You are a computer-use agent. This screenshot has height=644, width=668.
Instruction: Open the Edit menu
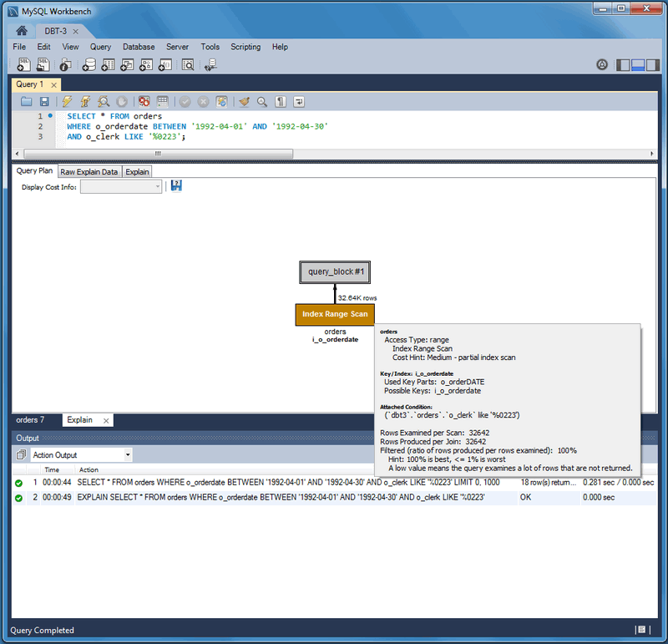[x=43, y=47]
